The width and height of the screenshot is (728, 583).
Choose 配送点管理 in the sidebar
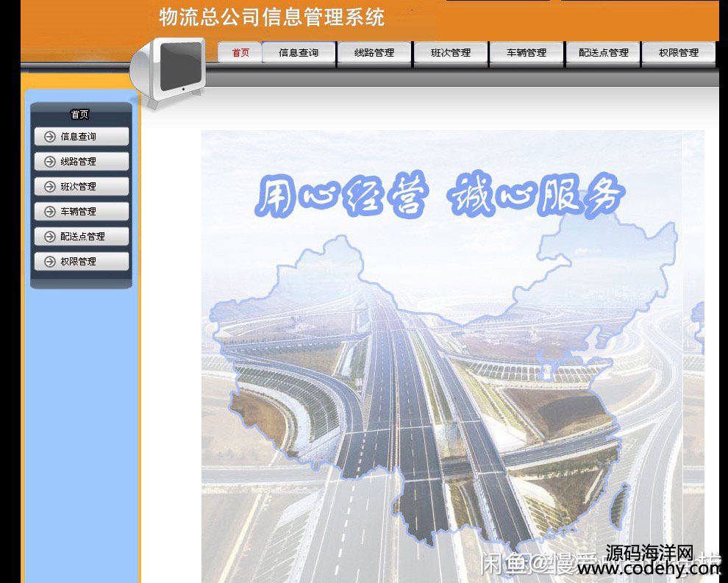pos(81,237)
